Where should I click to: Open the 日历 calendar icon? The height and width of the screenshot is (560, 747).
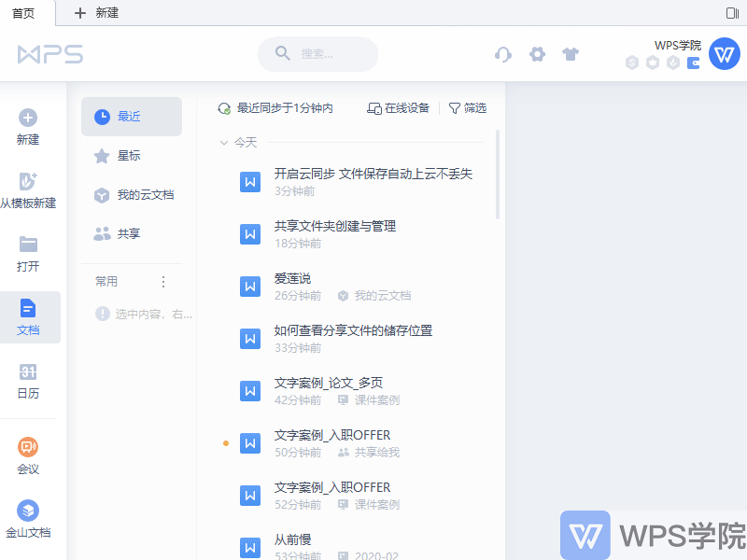pos(28,371)
